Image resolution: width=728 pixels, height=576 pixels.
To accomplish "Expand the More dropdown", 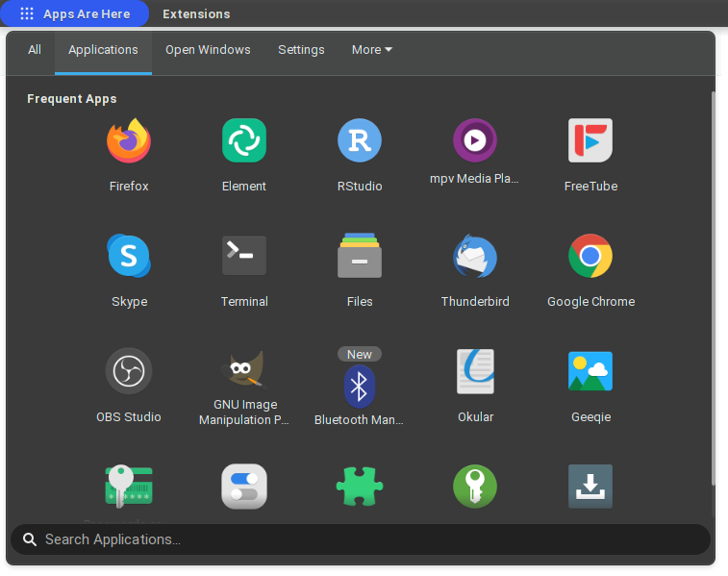I will 371,50.
